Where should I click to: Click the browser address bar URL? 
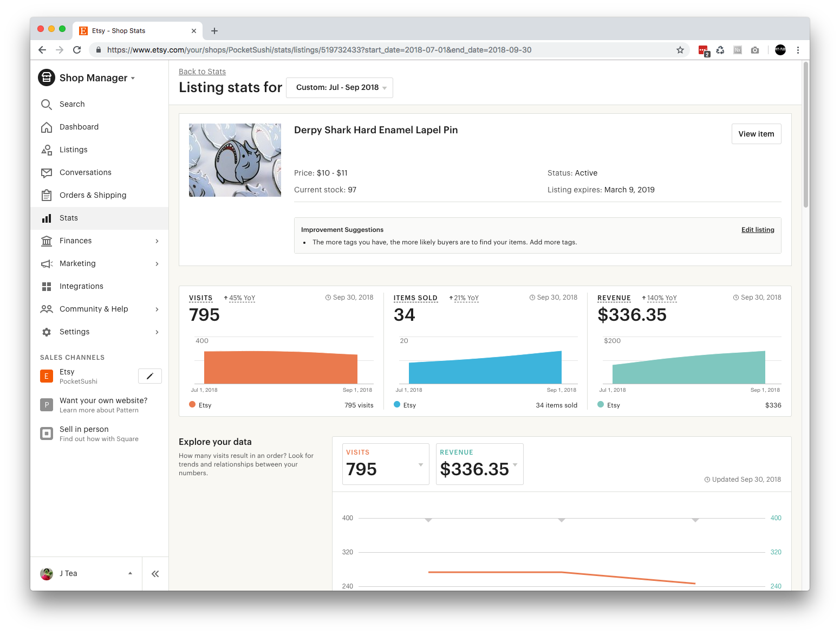(319, 50)
